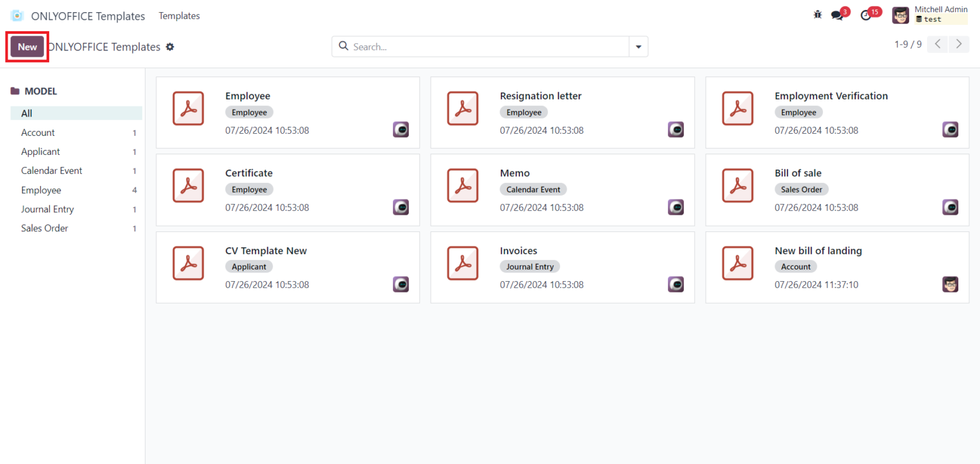Click the Journal Entry tag on Invoices
This screenshot has width=980, height=464.
(x=530, y=266)
